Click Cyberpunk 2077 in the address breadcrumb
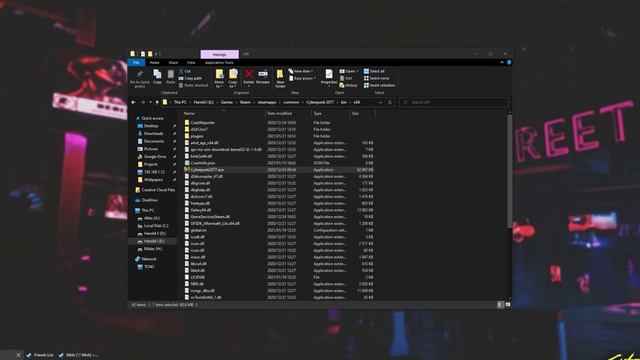640x360 pixels. (320, 102)
